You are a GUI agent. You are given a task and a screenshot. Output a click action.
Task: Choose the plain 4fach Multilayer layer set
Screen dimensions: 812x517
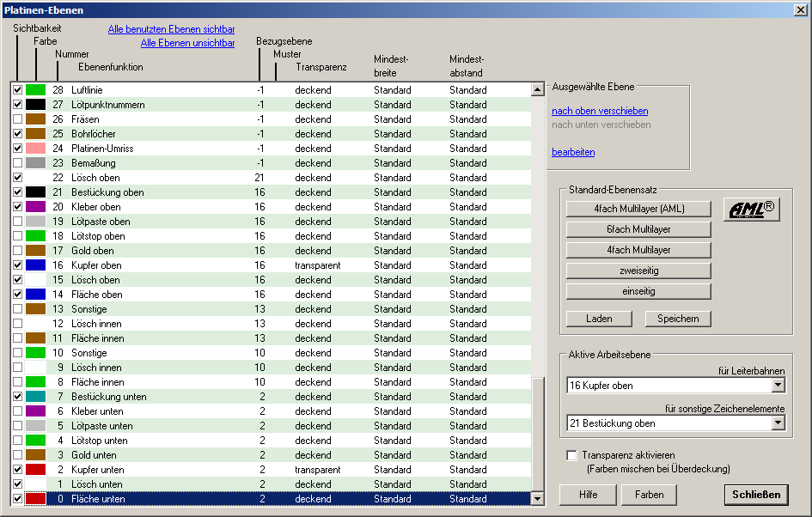[638, 250]
